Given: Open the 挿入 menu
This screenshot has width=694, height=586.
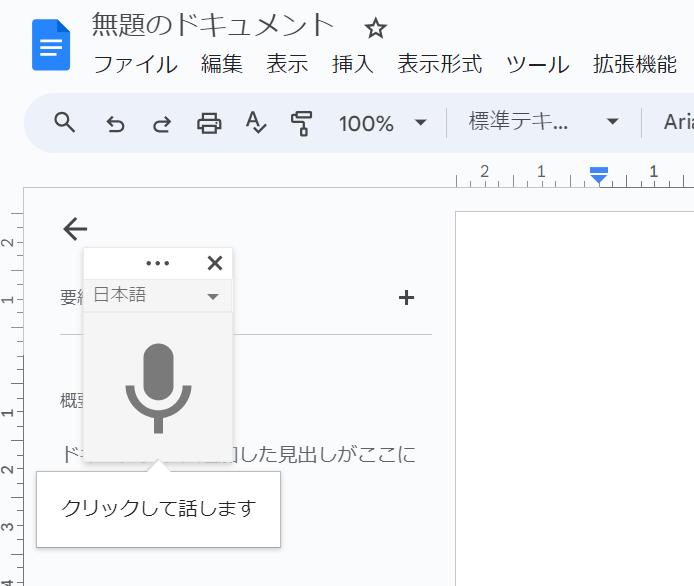Looking at the screenshot, I should point(352,65).
